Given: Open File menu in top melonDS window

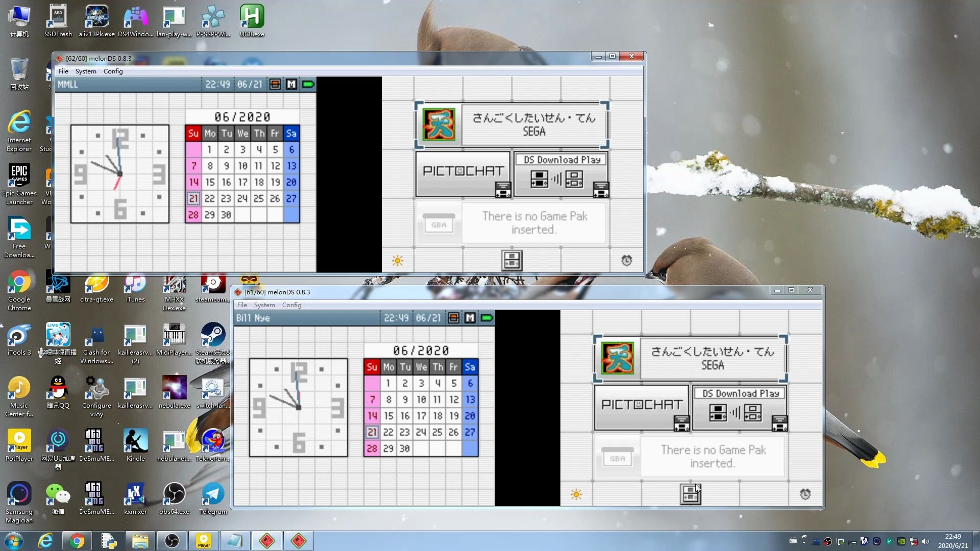Looking at the screenshot, I should click(63, 71).
